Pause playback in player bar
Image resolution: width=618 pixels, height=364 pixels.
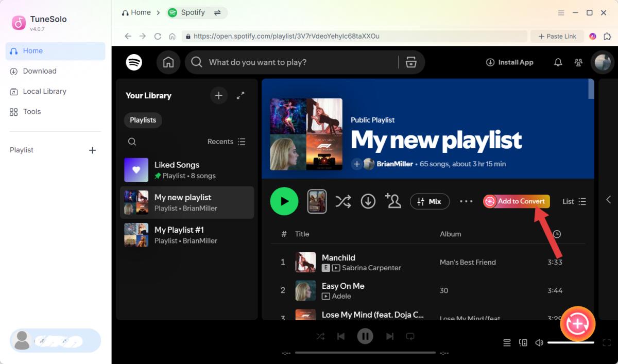(x=365, y=336)
